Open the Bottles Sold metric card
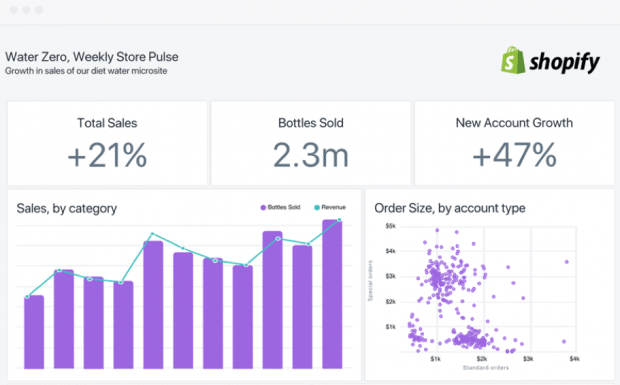This screenshot has width=620, height=385. point(311,143)
